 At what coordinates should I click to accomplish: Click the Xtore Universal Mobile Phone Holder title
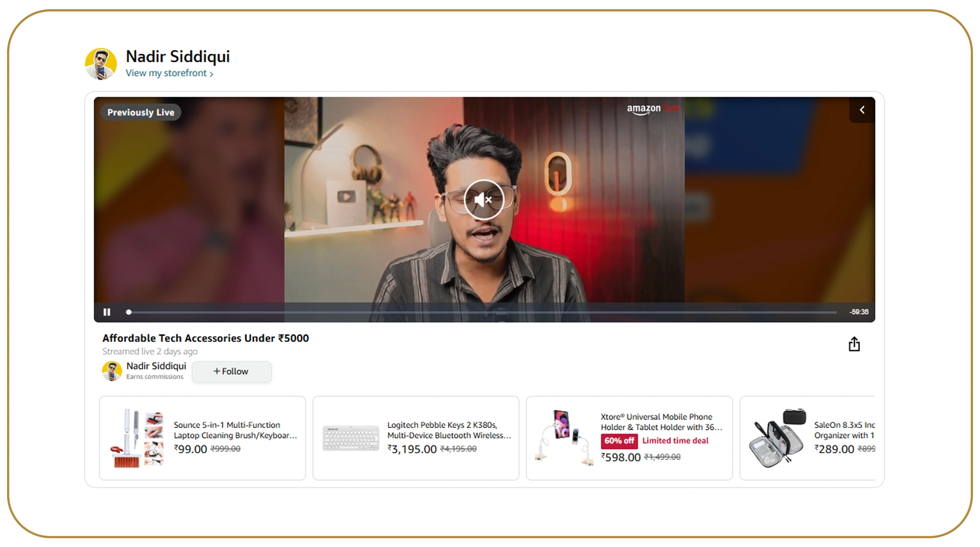click(x=661, y=422)
